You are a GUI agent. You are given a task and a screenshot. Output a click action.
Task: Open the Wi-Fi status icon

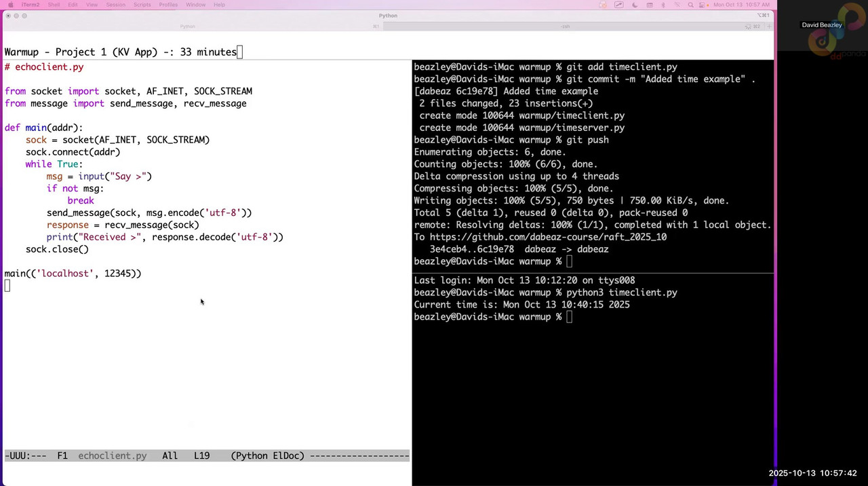[x=677, y=5]
